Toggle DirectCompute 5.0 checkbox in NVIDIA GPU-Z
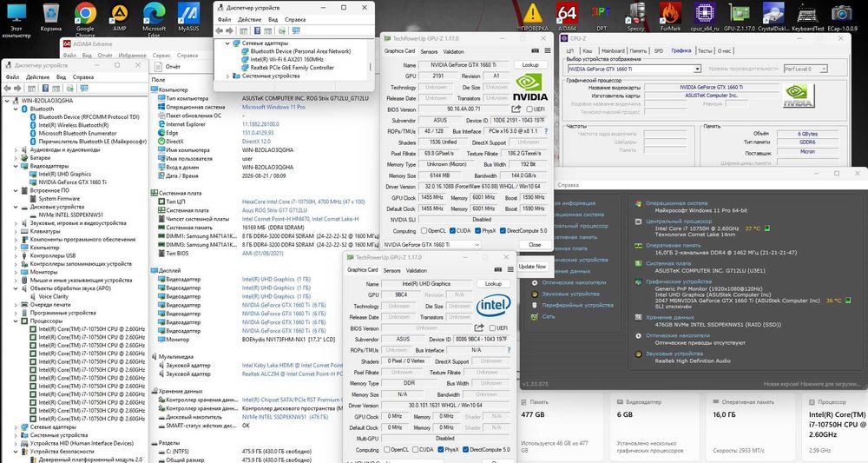This screenshot has height=463, width=868. (503, 231)
